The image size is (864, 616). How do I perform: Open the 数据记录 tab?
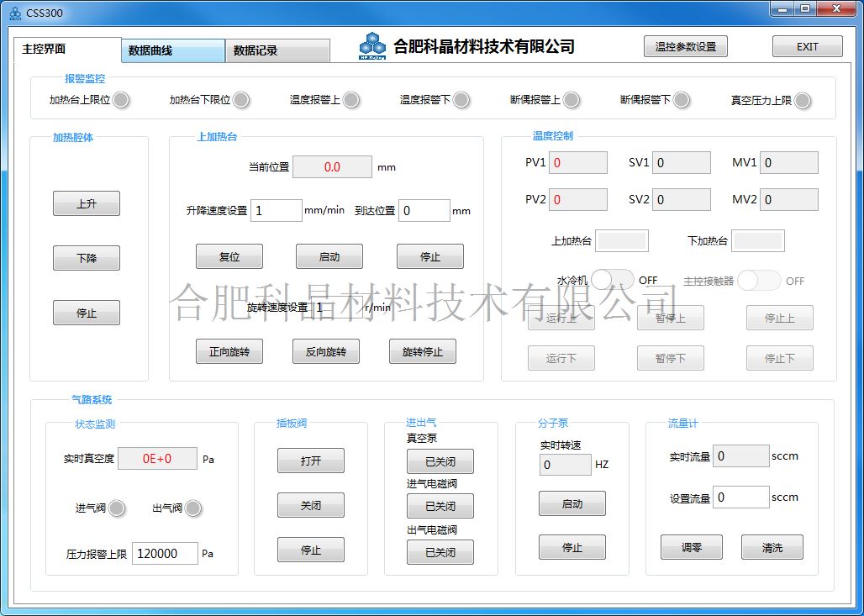[x=277, y=50]
